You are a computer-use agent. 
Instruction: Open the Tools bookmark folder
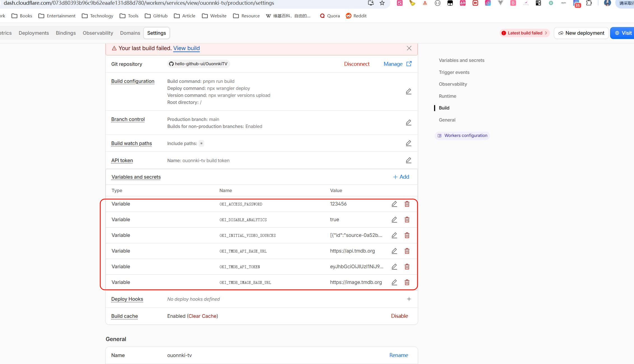(x=129, y=16)
